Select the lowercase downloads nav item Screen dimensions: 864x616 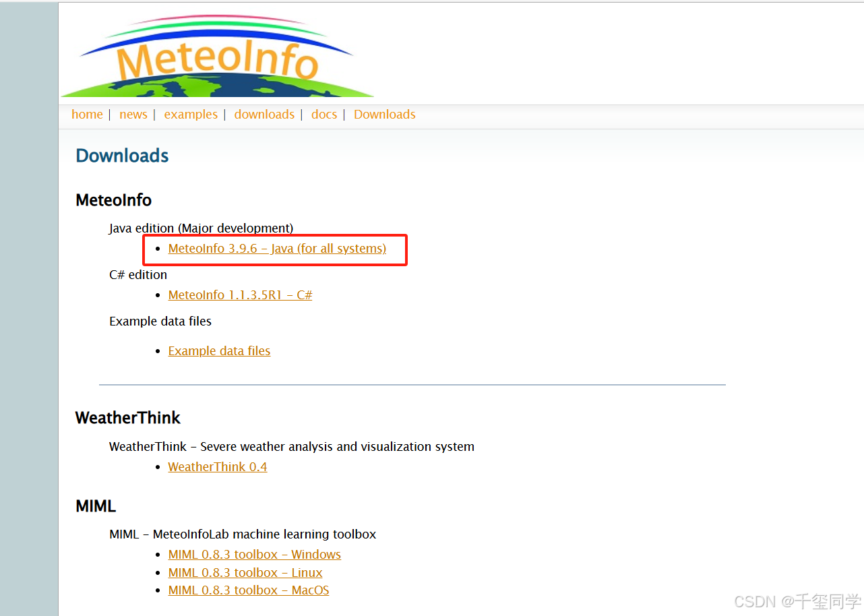(264, 115)
